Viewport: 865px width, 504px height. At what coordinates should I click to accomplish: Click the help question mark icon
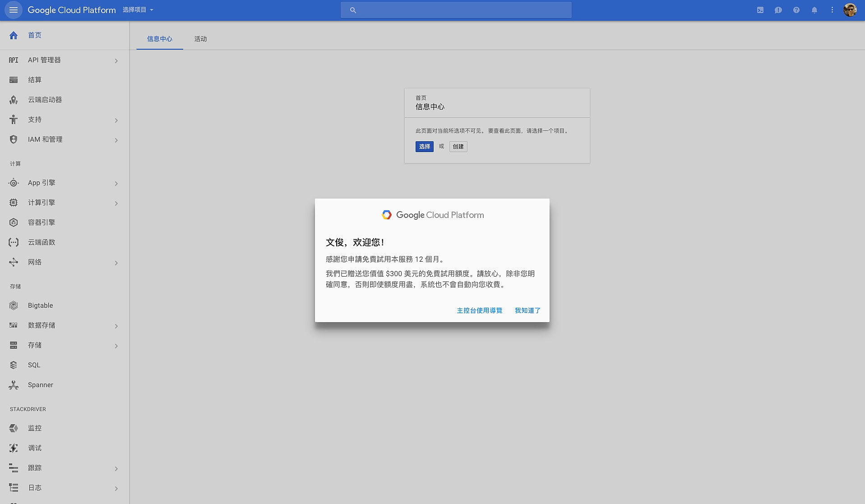tap(796, 10)
